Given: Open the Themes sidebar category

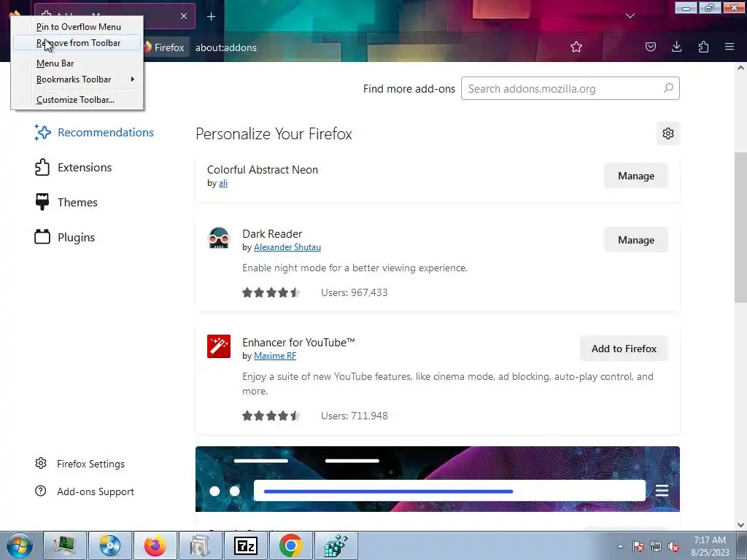Looking at the screenshot, I should (66, 203).
